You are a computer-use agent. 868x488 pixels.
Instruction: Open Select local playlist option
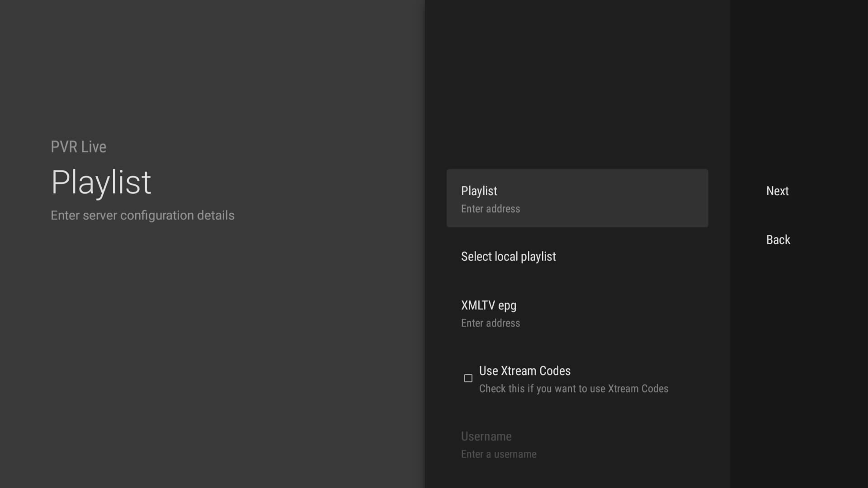point(509,257)
